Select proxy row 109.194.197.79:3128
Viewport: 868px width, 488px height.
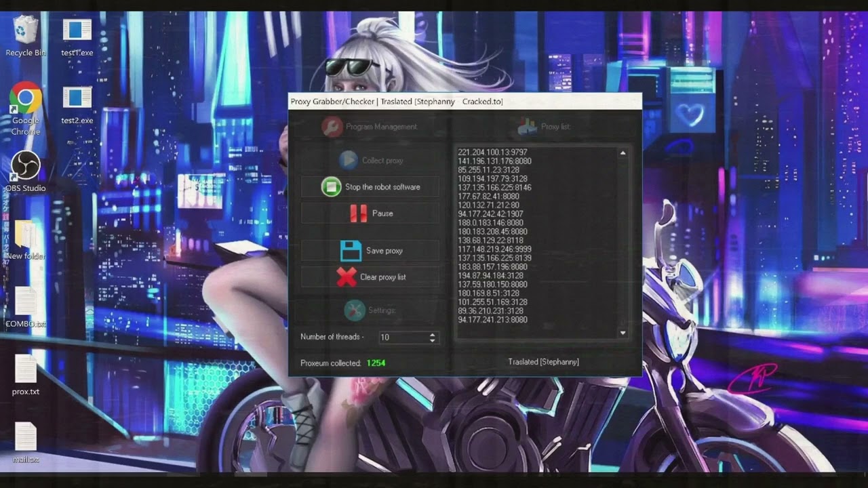[x=493, y=179]
